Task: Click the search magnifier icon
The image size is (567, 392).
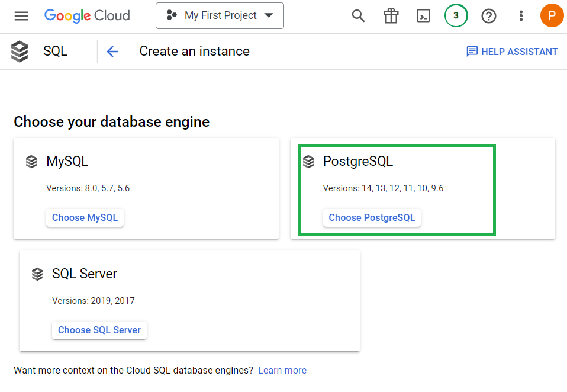Action: pos(358,16)
